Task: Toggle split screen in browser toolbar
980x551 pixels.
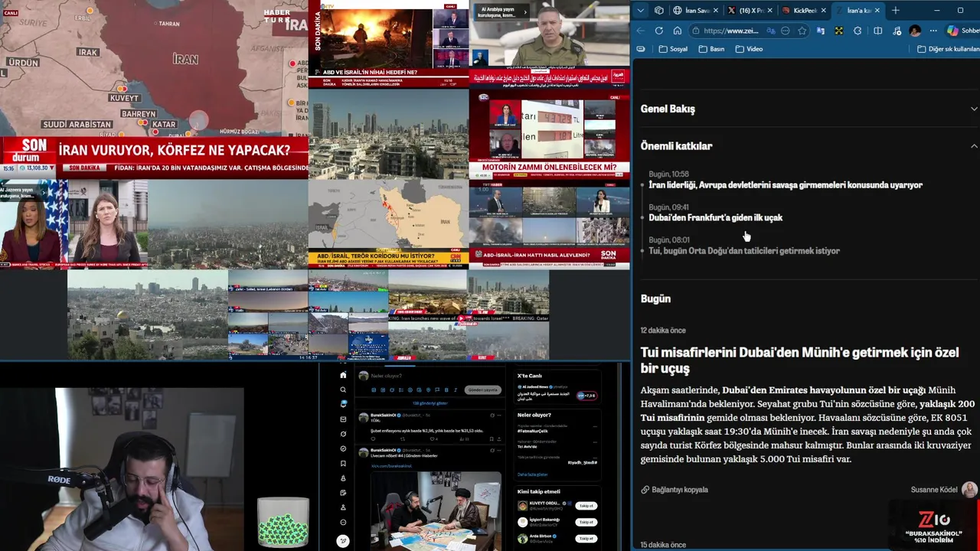Action: pyautogui.click(x=877, y=31)
